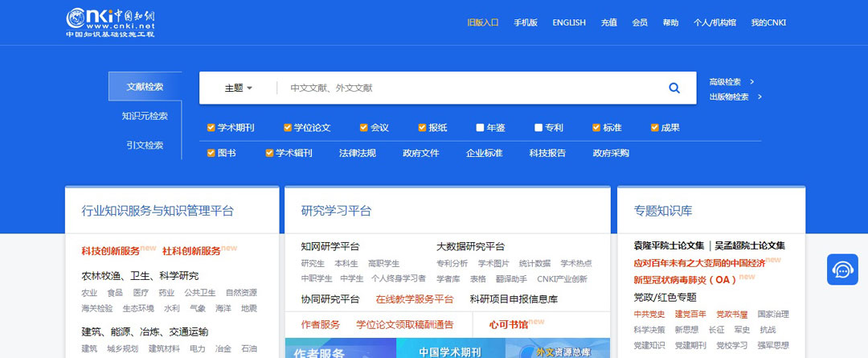Click the arrow next to 高级检索
This screenshot has height=358, width=868.
(751, 81)
